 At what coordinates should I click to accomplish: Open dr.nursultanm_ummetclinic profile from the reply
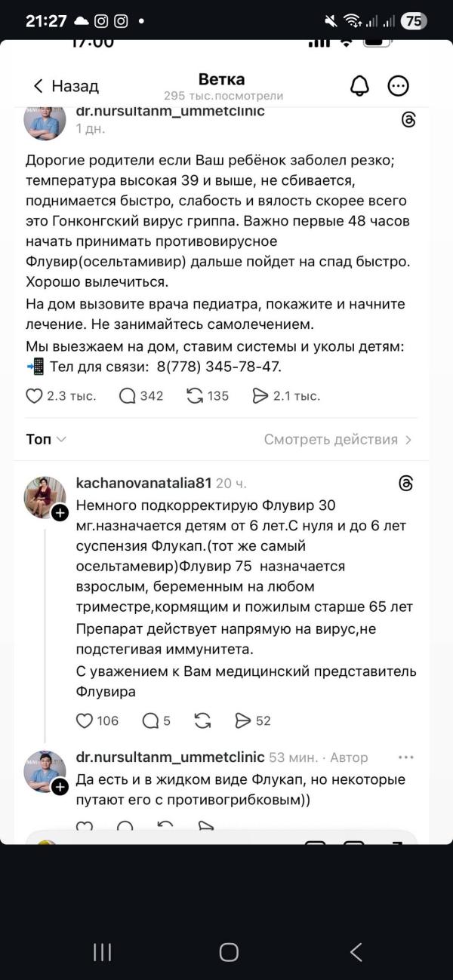(x=170, y=757)
